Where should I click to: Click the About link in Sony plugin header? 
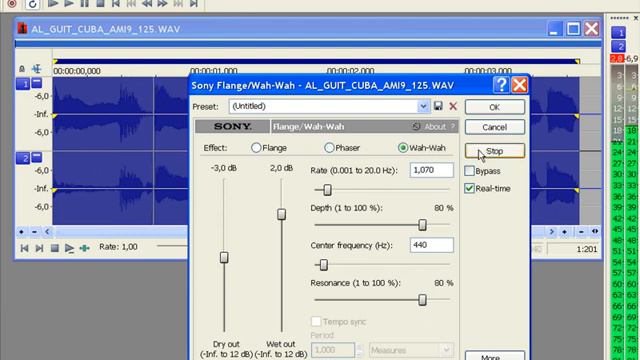click(x=435, y=127)
